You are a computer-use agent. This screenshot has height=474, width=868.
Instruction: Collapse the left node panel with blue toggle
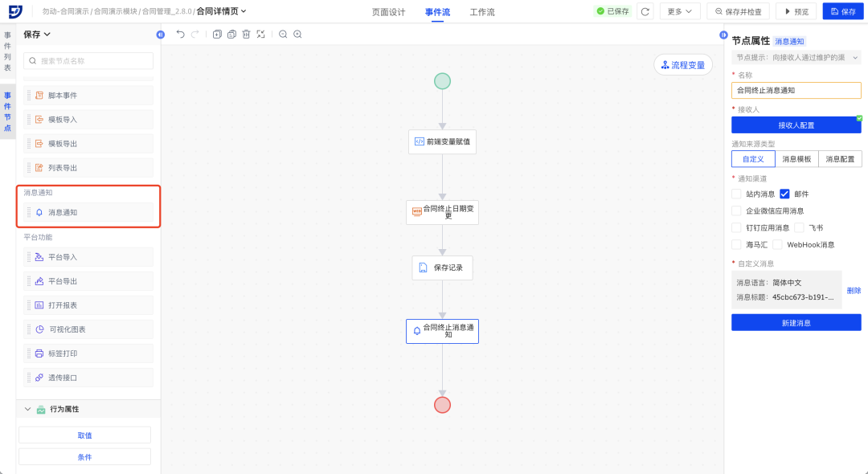(x=160, y=35)
